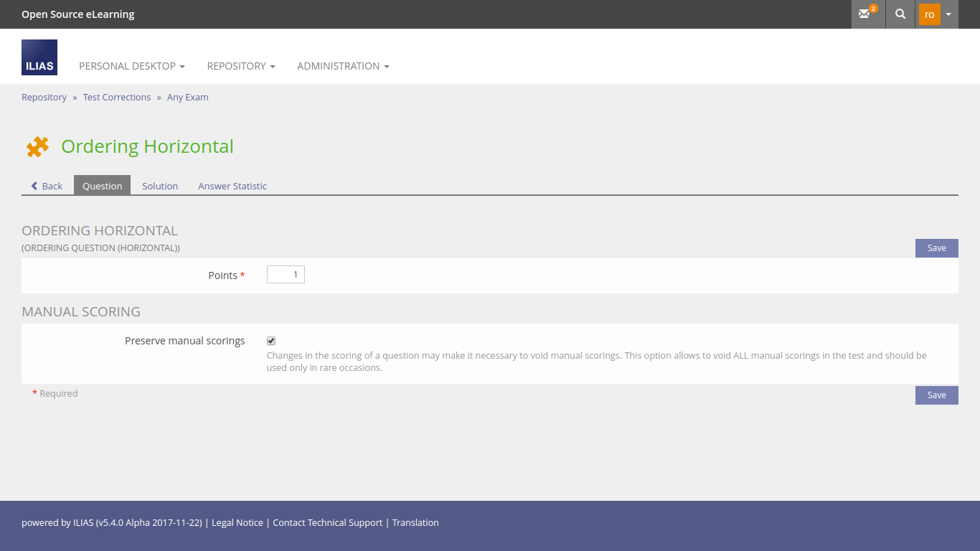Click the lower Save button

click(x=936, y=395)
